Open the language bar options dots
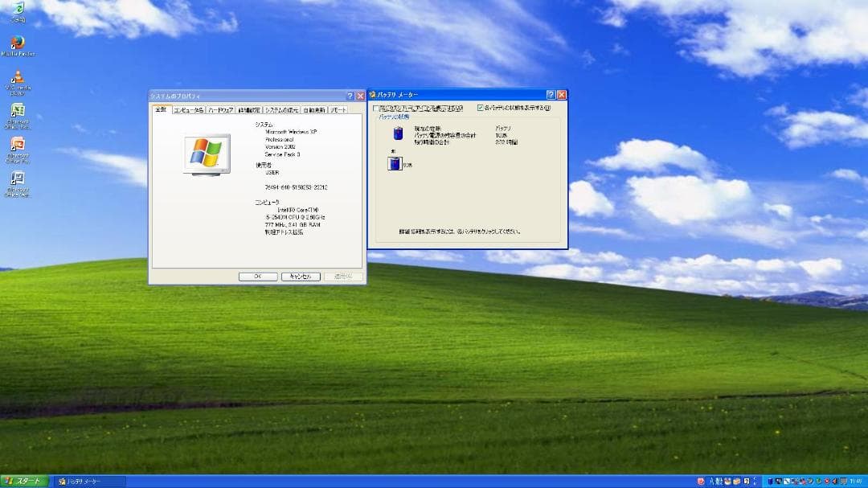Screen dimensions: 868x488 [x=755, y=481]
